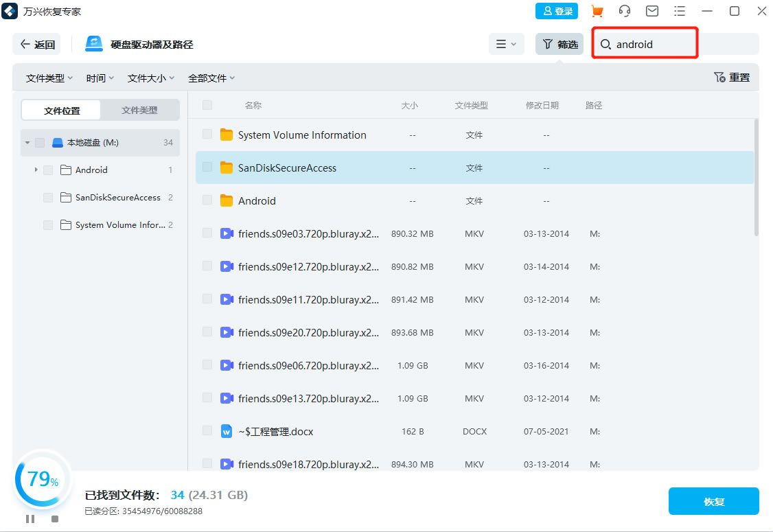Click the mail envelope icon
773x532 pixels.
(x=652, y=11)
